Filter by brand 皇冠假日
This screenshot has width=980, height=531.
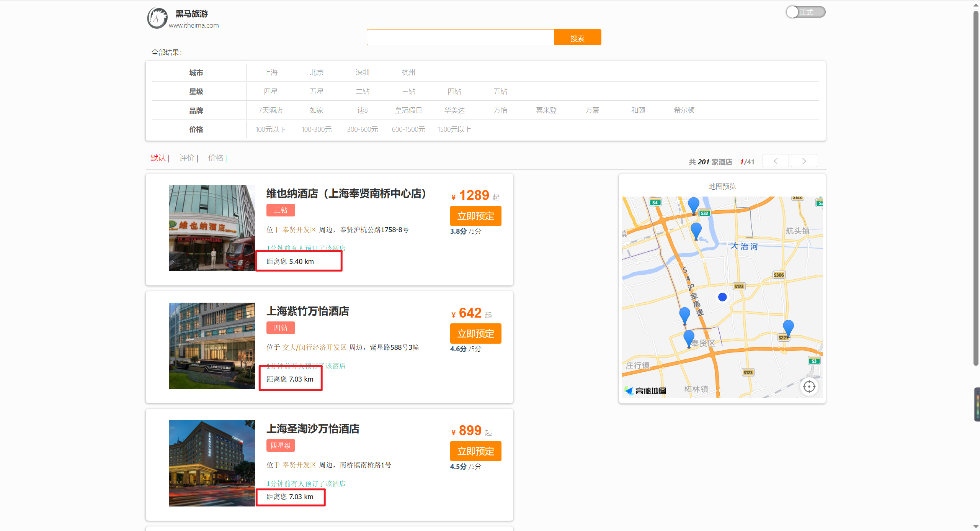point(408,110)
